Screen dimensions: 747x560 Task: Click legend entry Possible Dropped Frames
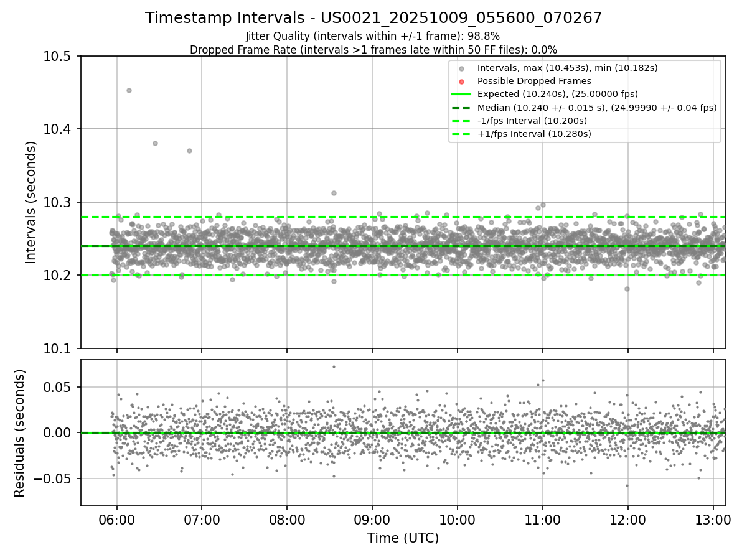534,81
